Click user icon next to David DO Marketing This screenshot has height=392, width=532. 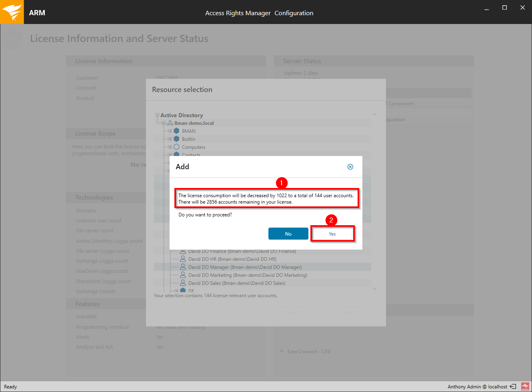click(183, 275)
